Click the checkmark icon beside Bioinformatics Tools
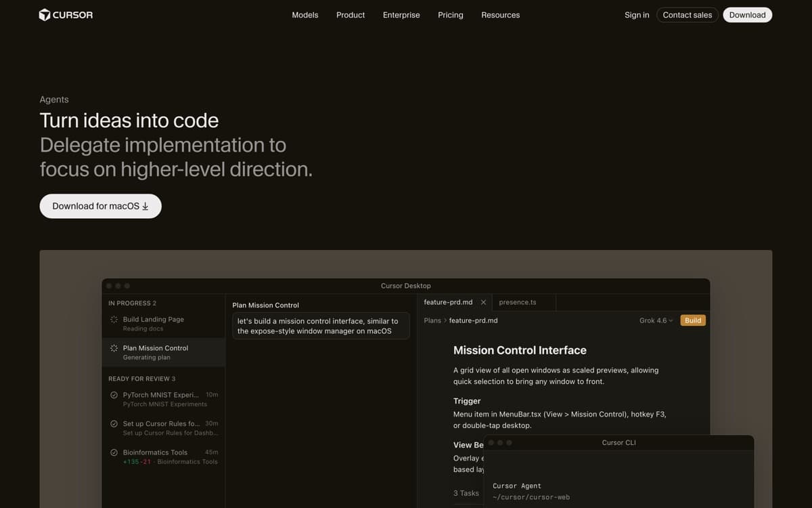Screen dimensions: 812x508 pyautogui.click(x=114, y=452)
